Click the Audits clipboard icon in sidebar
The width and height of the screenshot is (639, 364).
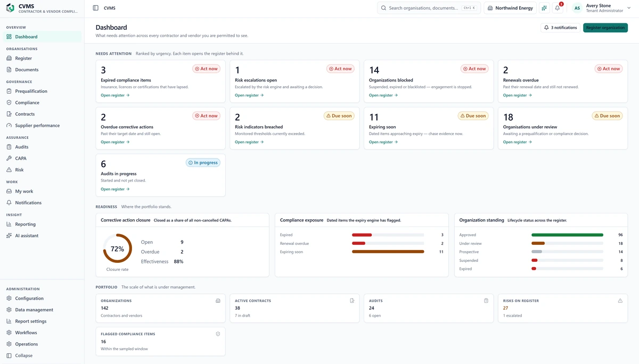9,147
